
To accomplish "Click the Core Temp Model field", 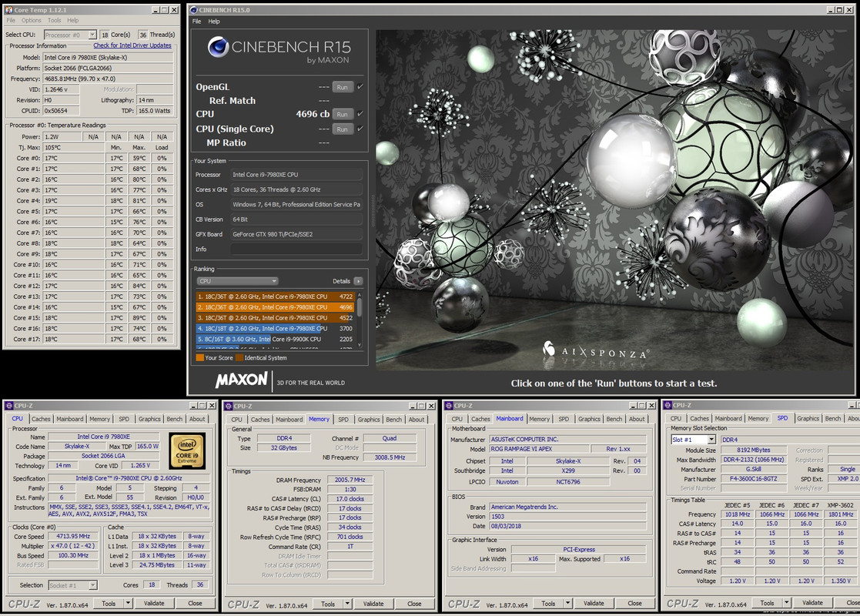I will pyautogui.click(x=109, y=58).
